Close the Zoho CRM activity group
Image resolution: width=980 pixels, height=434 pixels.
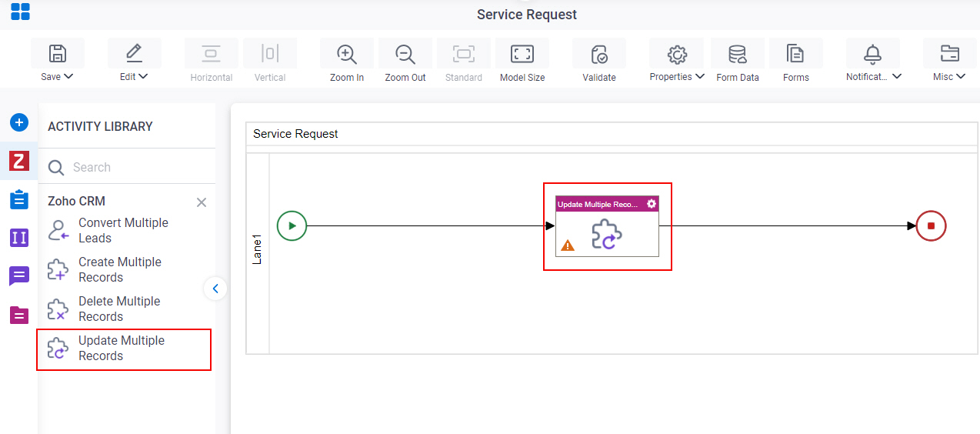click(x=202, y=202)
